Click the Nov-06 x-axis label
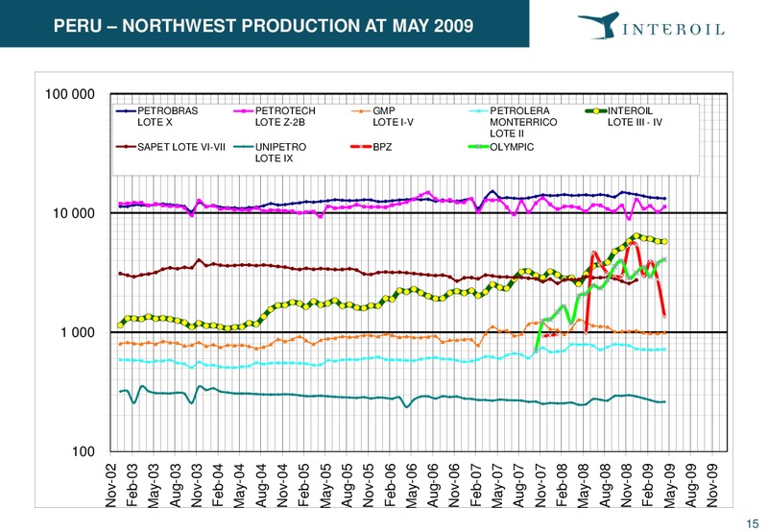Viewport: 768px width, 532px height. click(x=455, y=486)
